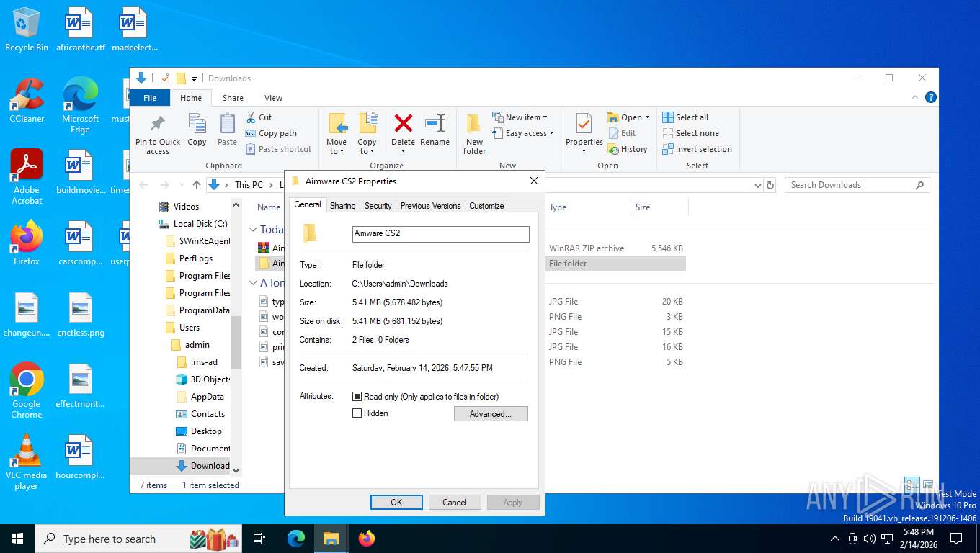
Task: Click Select none in ribbon
Action: tap(690, 133)
